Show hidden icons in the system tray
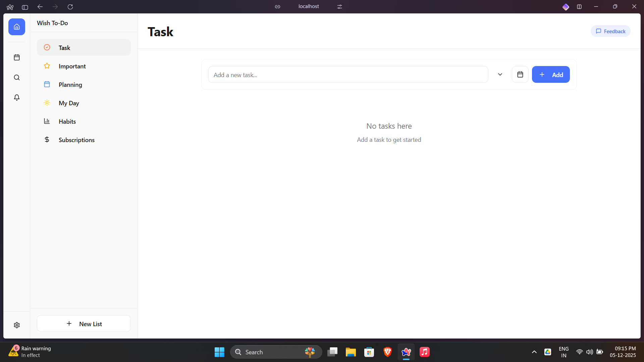Image resolution: width=644 pixels, height=362 pixels. tap(534, 352)
